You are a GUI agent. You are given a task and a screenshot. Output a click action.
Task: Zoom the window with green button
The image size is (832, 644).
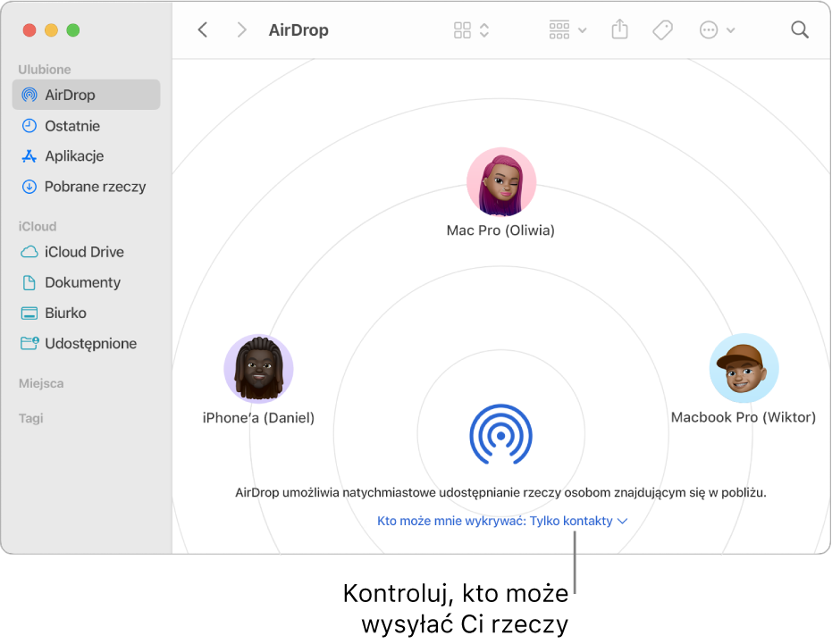click(x=73, y=30)
